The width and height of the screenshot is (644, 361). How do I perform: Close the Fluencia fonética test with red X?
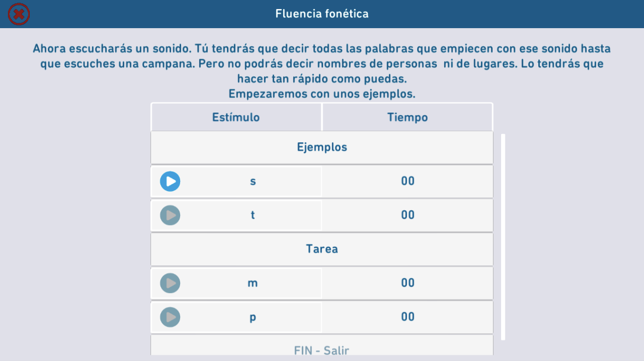click(x=19, y=14)
